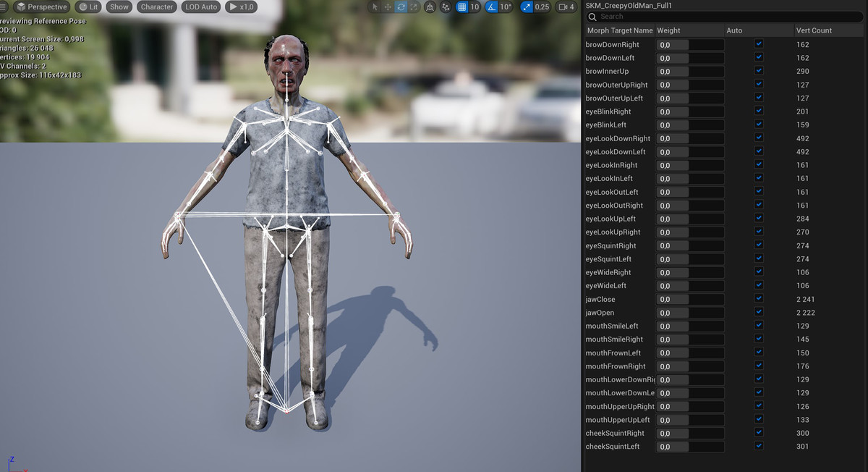Open the Lit view mode dropdown
The height and width of the screenshot is (472, 868).
click(x=88, y=7)
